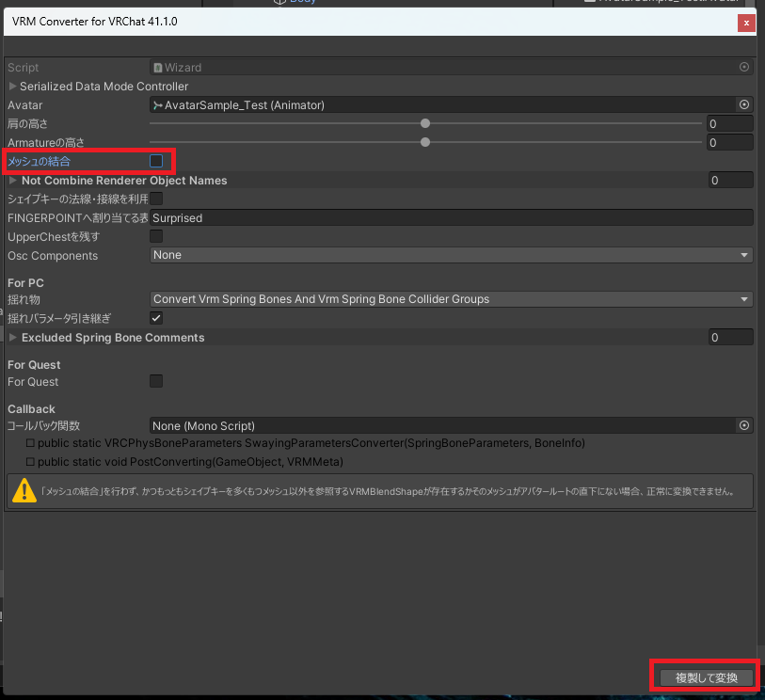Open the コールバック関数 object picker
Image resolution: width=765 pixels, height=700 pixels.
(x=743, y=425)
